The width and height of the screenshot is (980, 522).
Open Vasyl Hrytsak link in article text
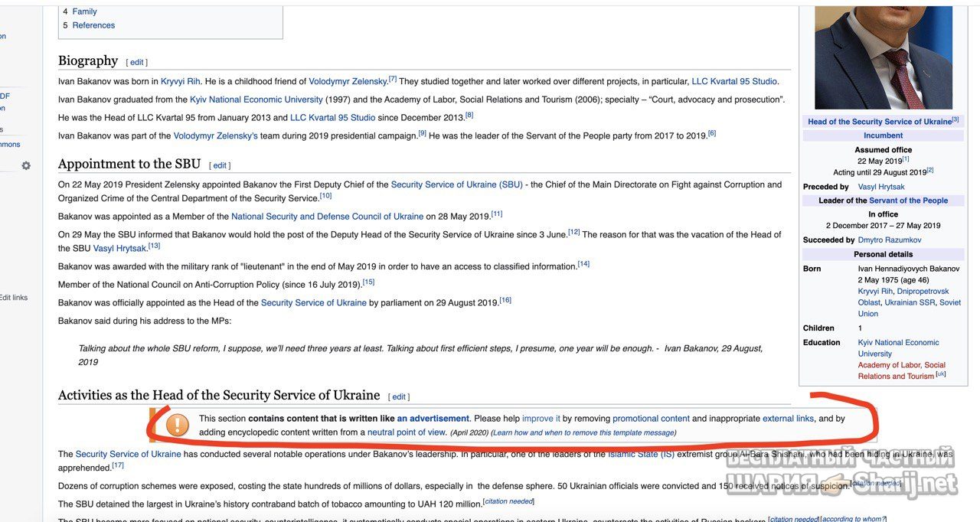point(120,248)
